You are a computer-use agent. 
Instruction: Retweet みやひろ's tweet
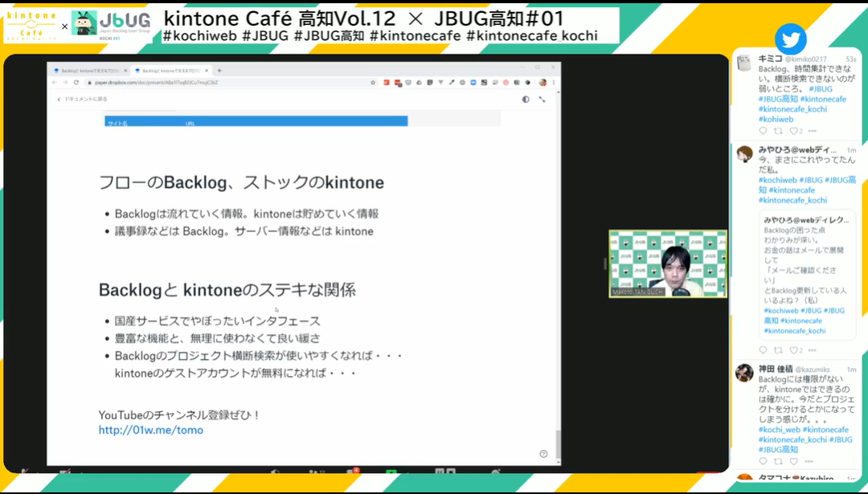click(x=778, y=350)
